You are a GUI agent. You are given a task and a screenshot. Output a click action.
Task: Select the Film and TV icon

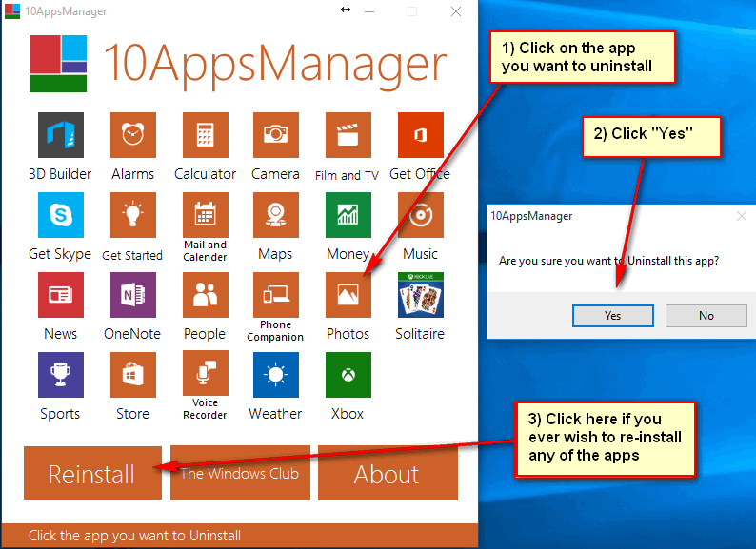(x=348, y=135)
